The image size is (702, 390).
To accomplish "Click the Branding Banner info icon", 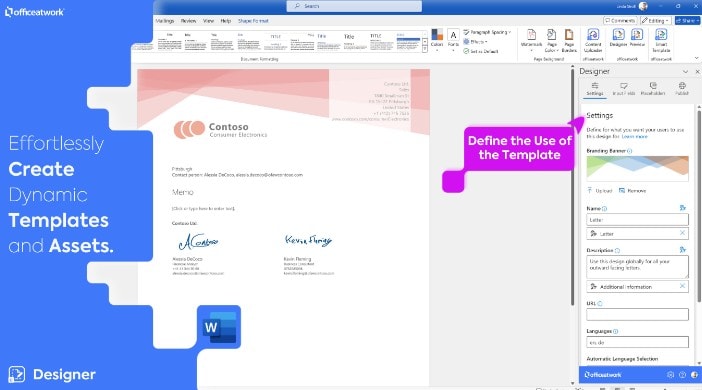I will pyautogui.click(x=629, y=151).
